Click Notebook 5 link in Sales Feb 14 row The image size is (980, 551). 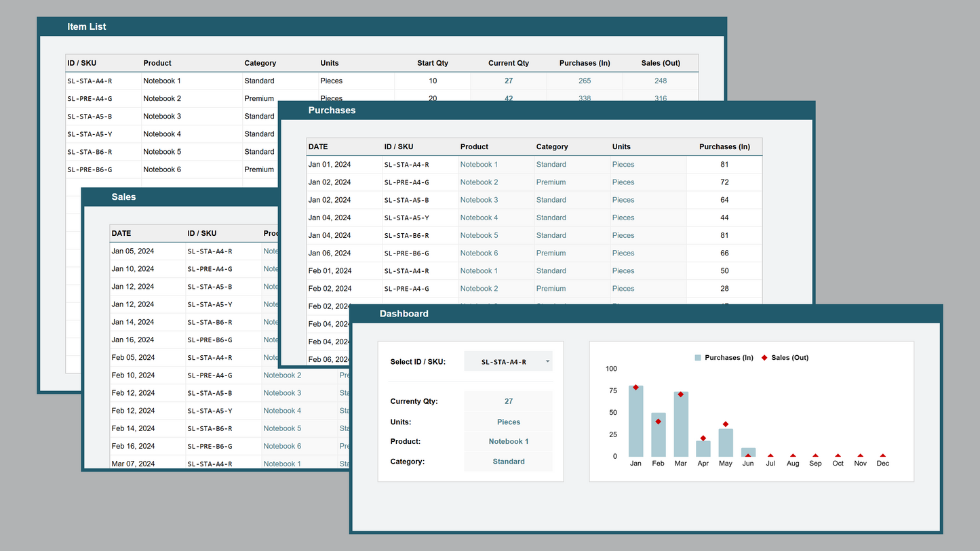(x=282, y=428)
